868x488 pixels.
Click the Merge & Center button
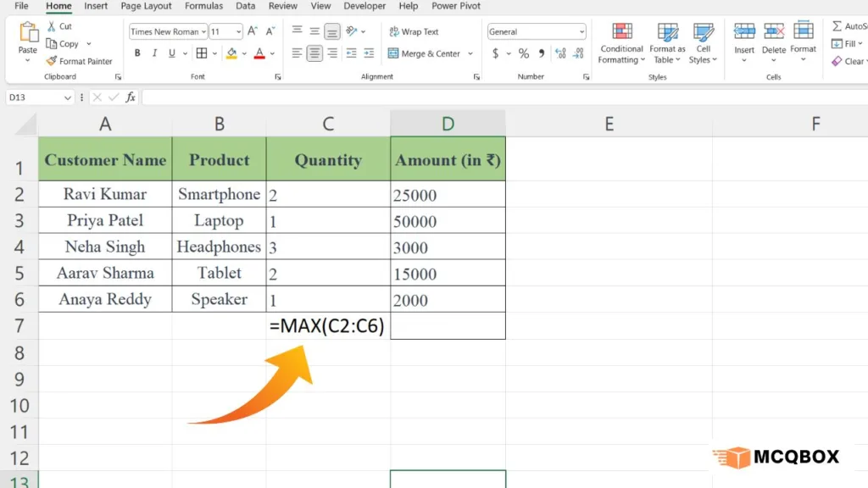424,53
